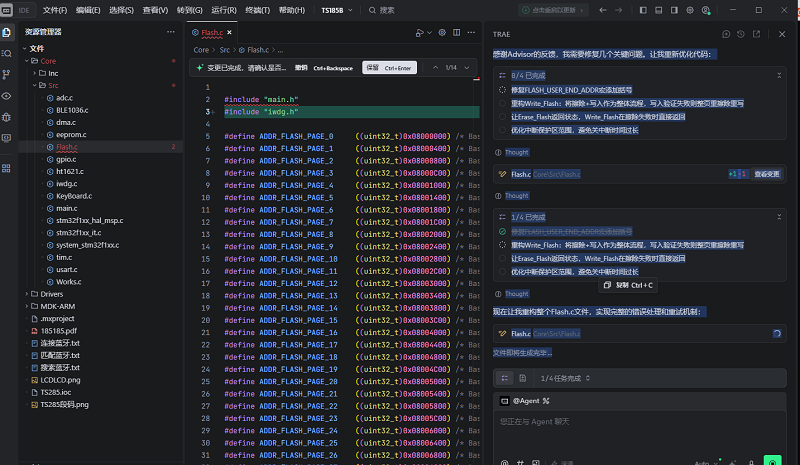The height and width of the screenshot is (465, 800).
Task: Click the 查看变更 view changes button
Action: 767,174
